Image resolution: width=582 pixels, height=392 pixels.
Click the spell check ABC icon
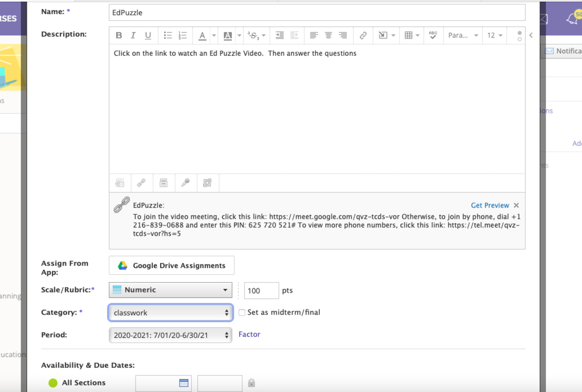433,35
